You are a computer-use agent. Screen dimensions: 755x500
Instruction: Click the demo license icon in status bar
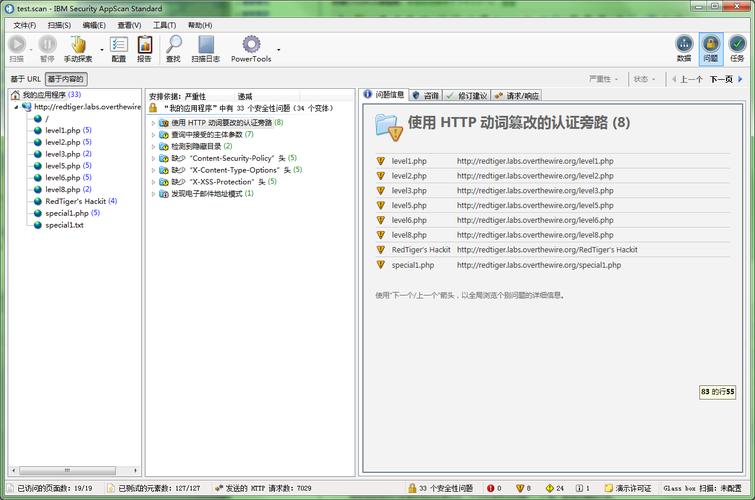pos(609,488)
